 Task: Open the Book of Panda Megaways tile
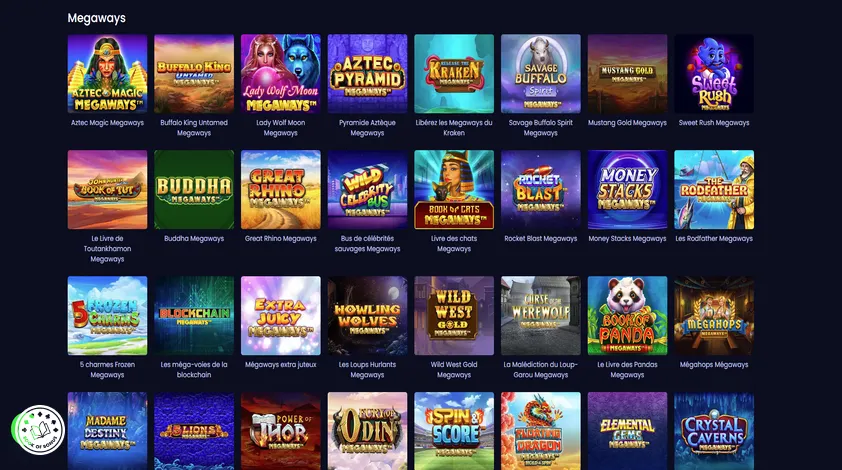click(x=627, y=316)
